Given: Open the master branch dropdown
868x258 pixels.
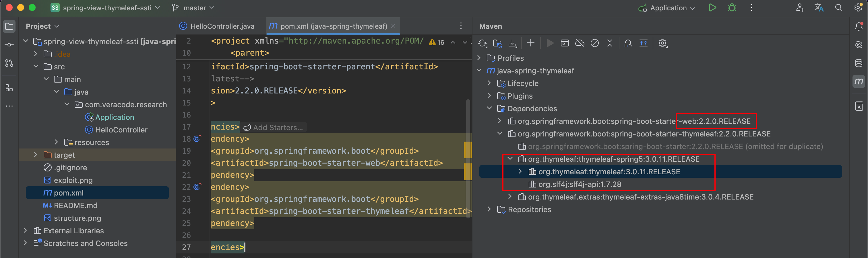Looking at the screenshot, I should (x=193, y=8).
